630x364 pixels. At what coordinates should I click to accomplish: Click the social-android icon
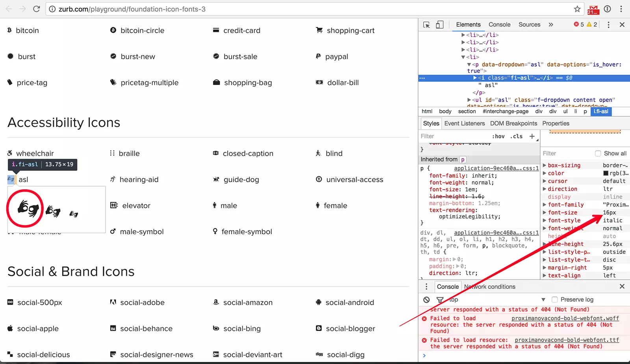coord(319,302)
